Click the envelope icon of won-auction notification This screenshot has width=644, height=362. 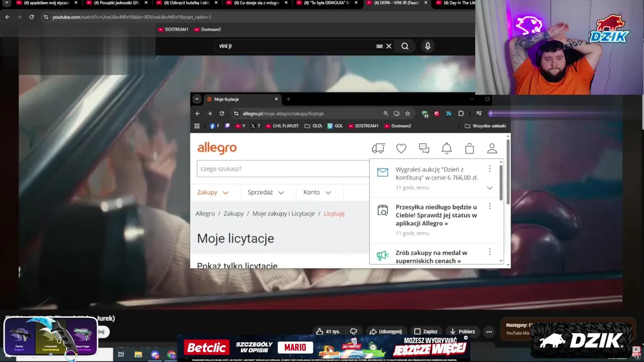click(x=383, y=172)
